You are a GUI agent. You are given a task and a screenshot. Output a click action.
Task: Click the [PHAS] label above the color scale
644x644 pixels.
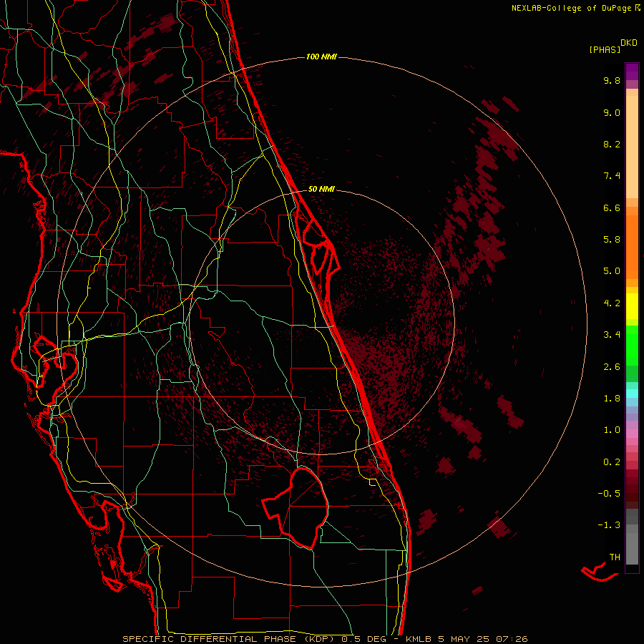coord(605,49)
